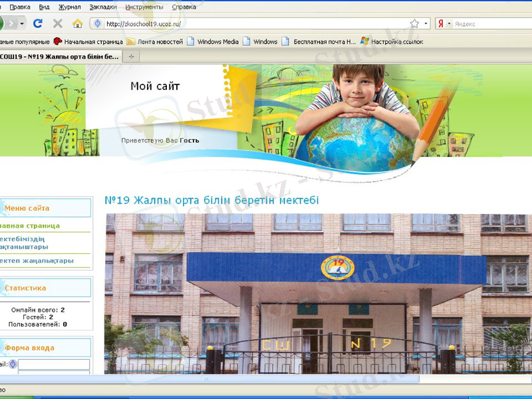Go to the browser home page icon
This screenshot has height=399, width=532.
click(x=77, y=23)
